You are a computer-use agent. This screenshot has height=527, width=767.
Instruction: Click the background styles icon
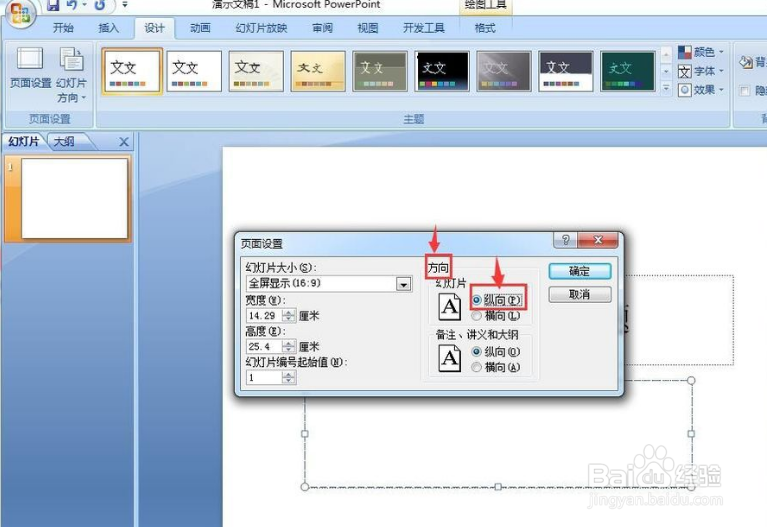tap(745, 62)
